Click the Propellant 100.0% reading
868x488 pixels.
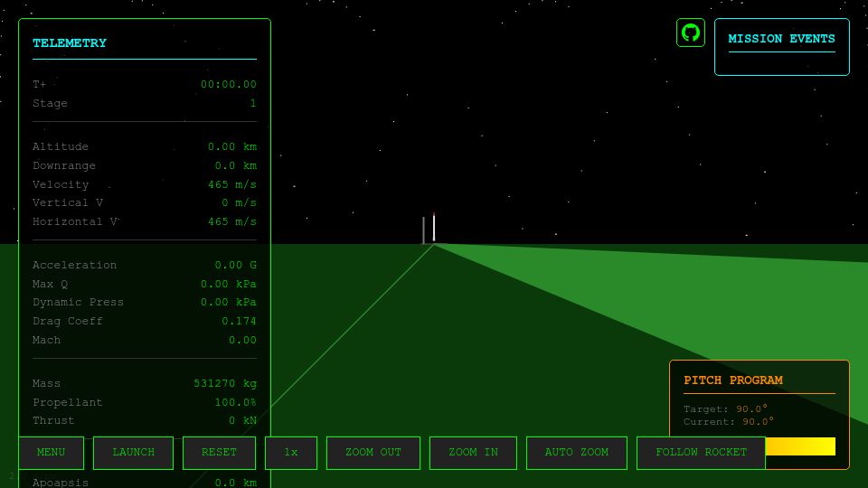pos(145,402)
